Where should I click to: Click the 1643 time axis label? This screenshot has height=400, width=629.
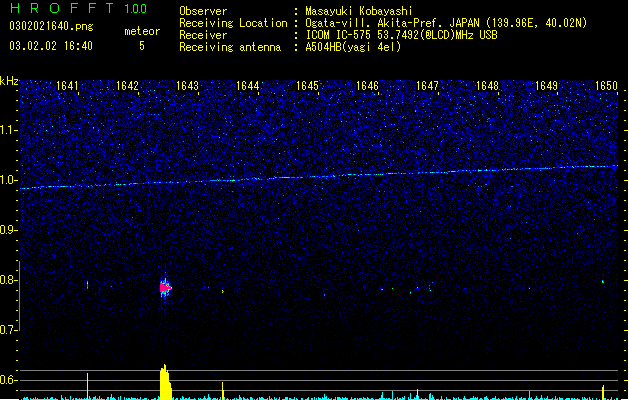click(187, 86)
